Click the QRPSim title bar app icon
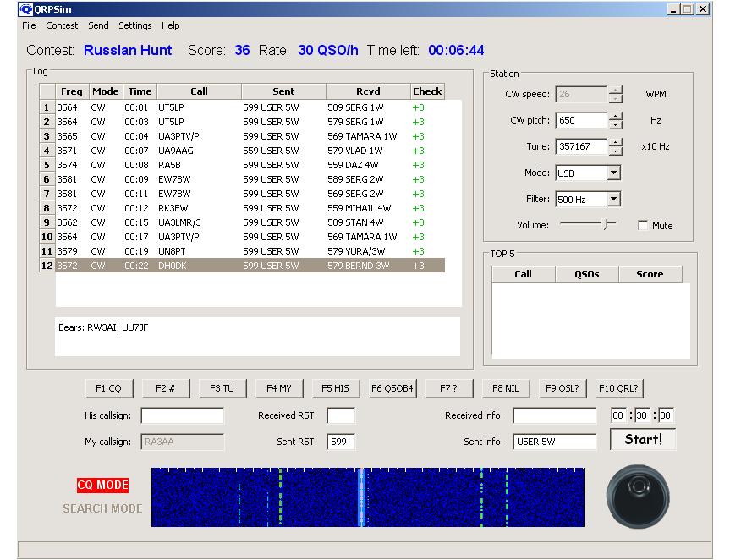The image size is (730, 560). [x=26, y=9]
